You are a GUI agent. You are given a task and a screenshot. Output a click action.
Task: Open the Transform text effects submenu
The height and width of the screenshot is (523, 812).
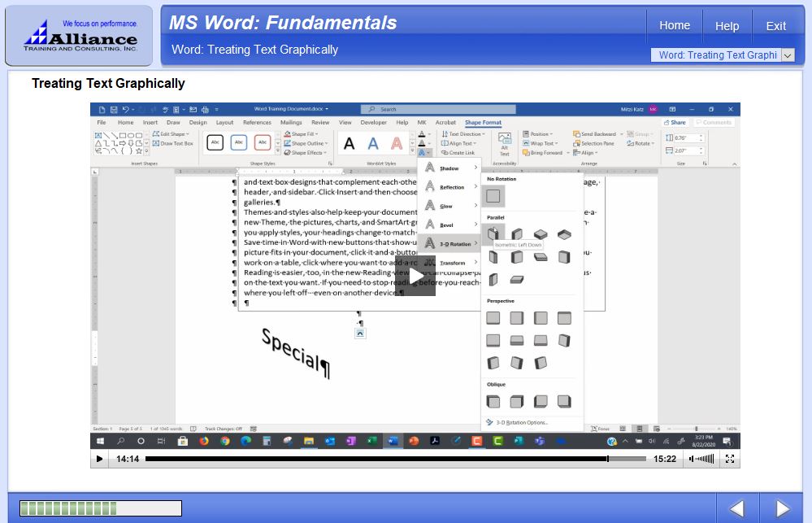coord(450,263)
